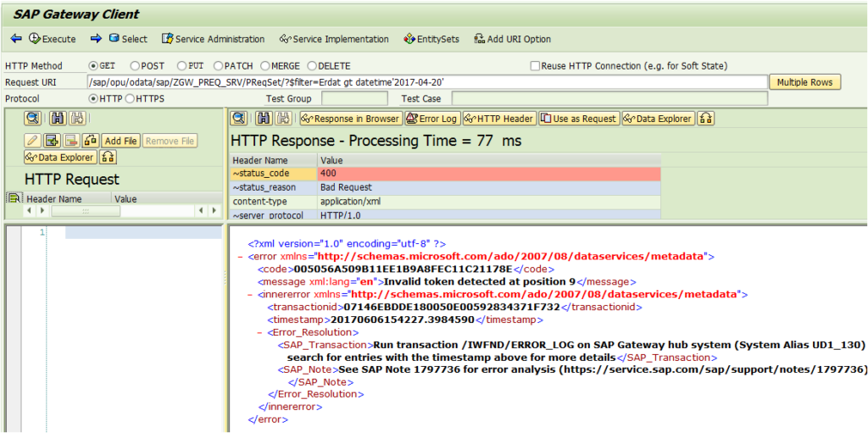Screen dimensions: 868x433
Task: Open Service Administration
Action: click(213, 39)
